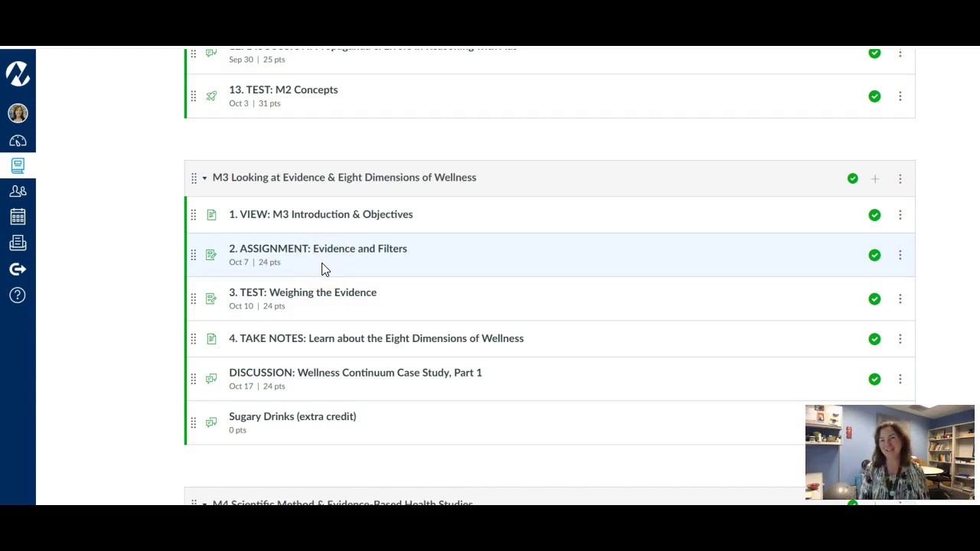The height and width of the screenshot is (551, 980).
Task: Unpublish 13. TEST: M2 Concepts
Action: 874,96
